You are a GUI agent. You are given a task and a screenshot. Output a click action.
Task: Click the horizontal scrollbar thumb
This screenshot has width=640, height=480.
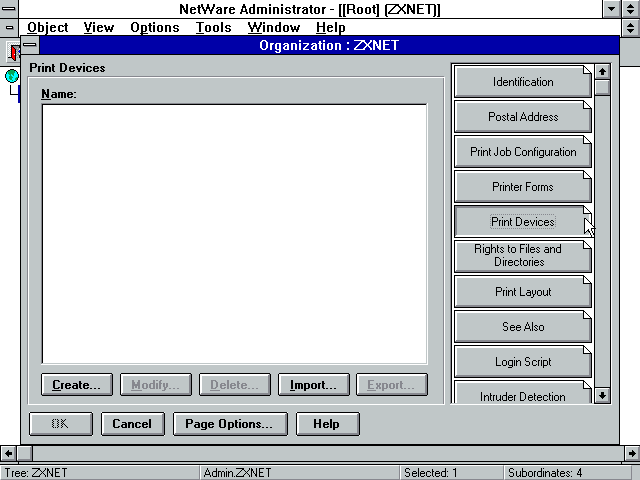(24, 453)
